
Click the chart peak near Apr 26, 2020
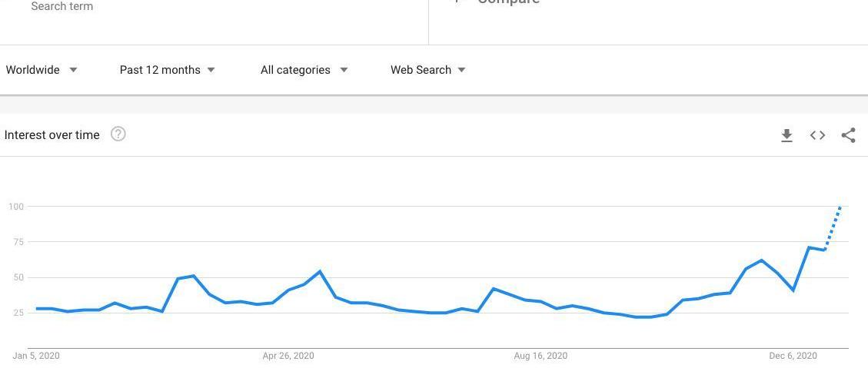click(x=320, y=272)
